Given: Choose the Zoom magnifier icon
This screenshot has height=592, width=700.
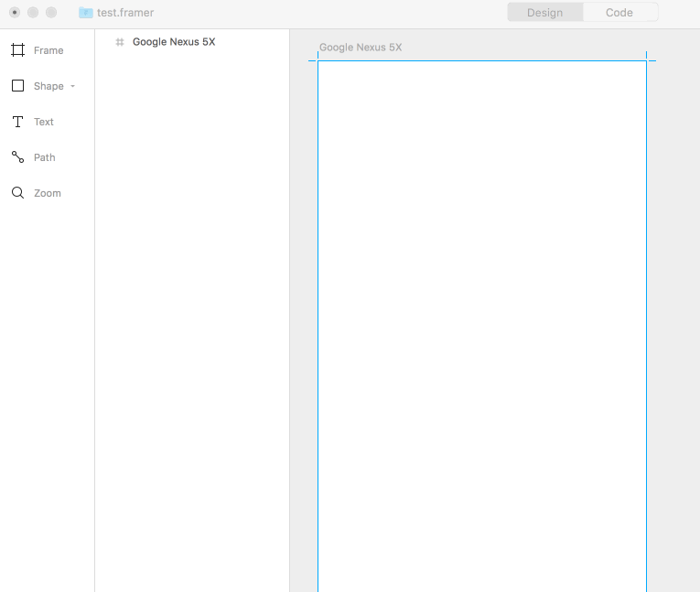Looking at the screenshot, I should [18, 193].
